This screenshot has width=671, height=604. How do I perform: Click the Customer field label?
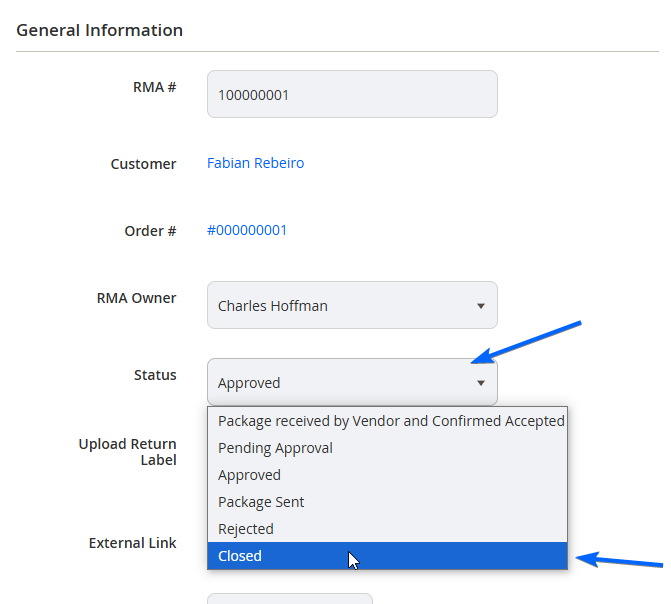coord(143,164)
